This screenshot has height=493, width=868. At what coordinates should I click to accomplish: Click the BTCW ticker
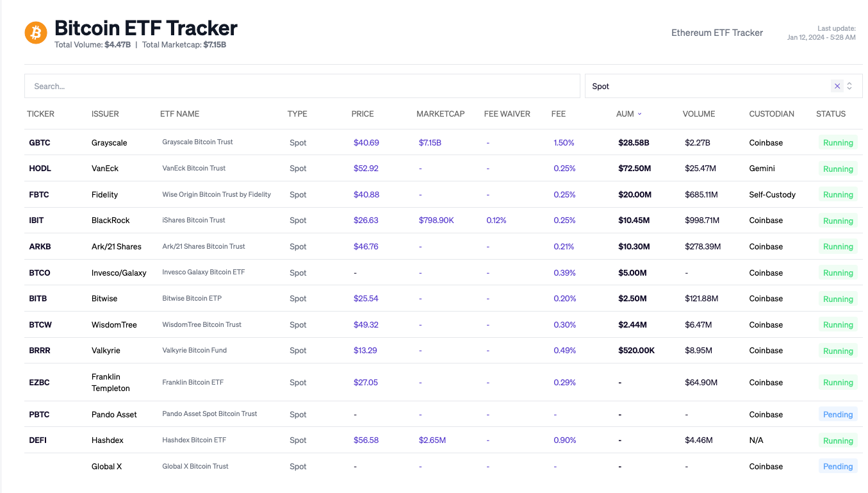[x=40, y=325]
